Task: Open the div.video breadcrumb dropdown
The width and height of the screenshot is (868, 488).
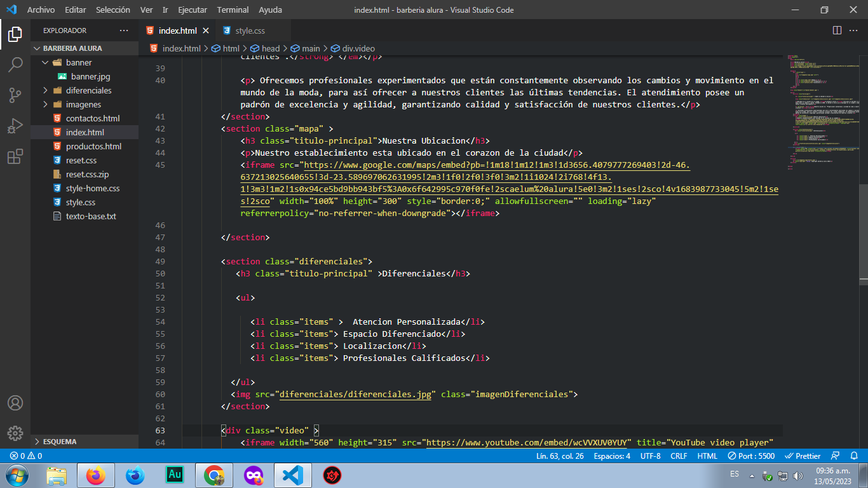Action: [x=353, y=48]
